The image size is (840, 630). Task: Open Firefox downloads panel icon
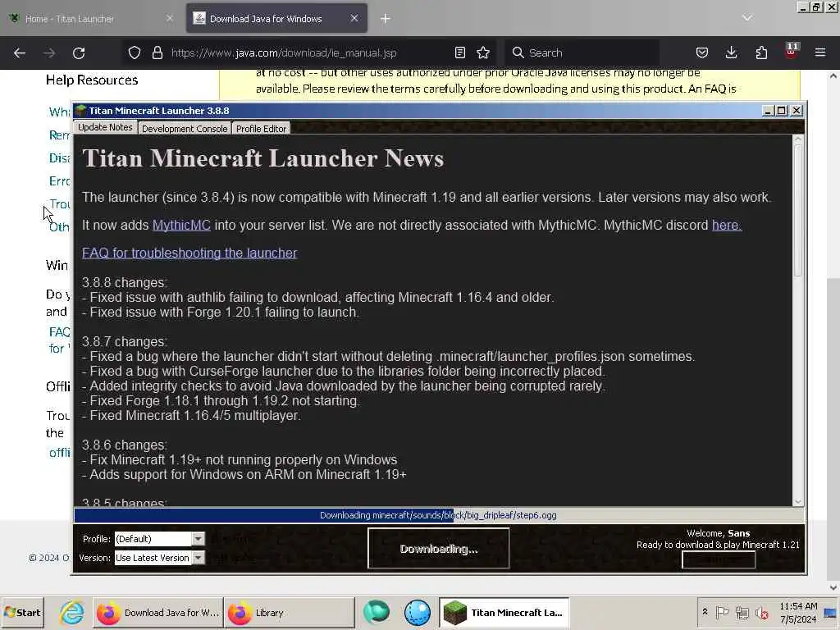pyautogui.click(x=731, y=52)
